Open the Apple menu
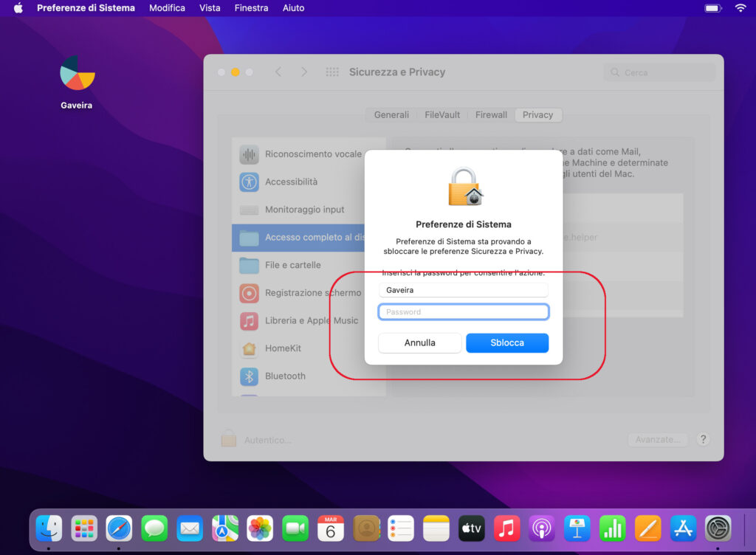Screen dimensions: 756x555 coord(18,7)
